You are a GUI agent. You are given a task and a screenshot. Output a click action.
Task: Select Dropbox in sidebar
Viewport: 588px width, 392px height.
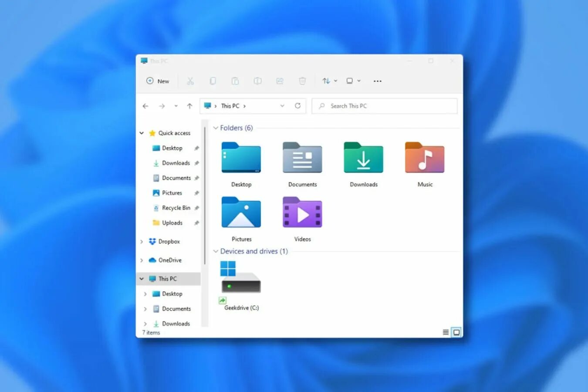point(169,241)
